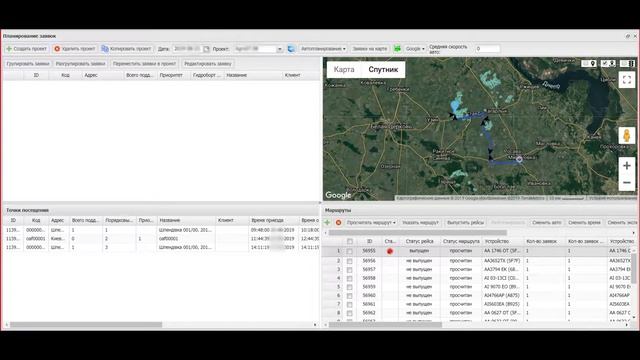The width and height of the screenshot is (640, 360).
Task: Click the routes toolbar horizontal scrollbar
Action: pyautogui.click(x=418, y=233)
